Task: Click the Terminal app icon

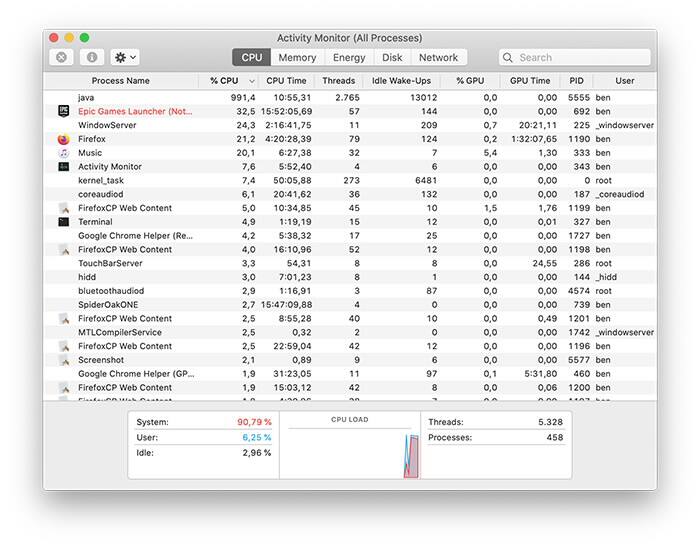Action: (64, 222)
